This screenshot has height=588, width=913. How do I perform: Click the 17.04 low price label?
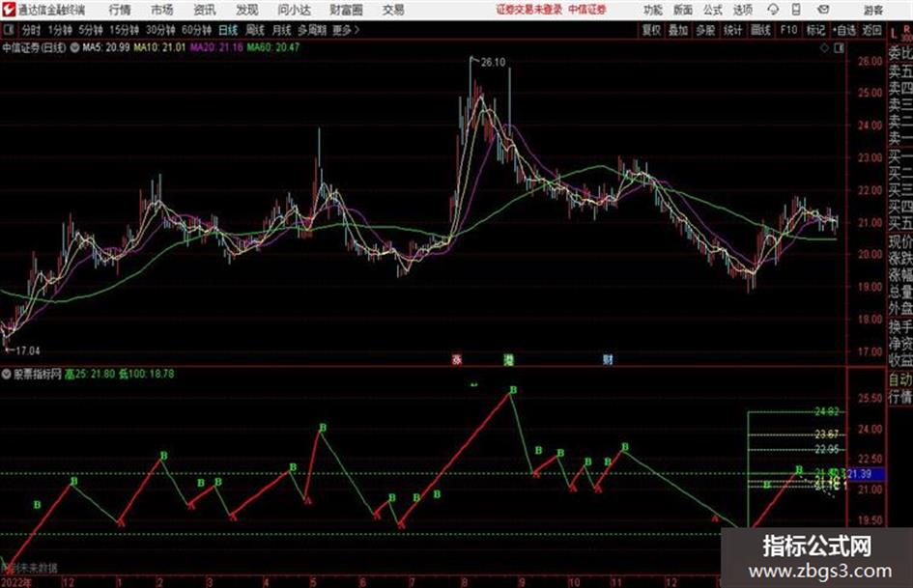coord(27,351)
